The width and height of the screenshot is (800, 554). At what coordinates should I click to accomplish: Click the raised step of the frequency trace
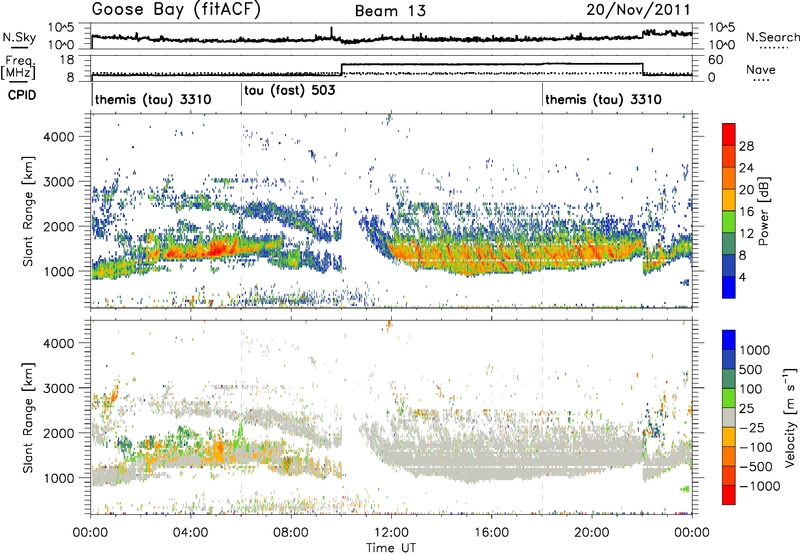click(492, 64)
